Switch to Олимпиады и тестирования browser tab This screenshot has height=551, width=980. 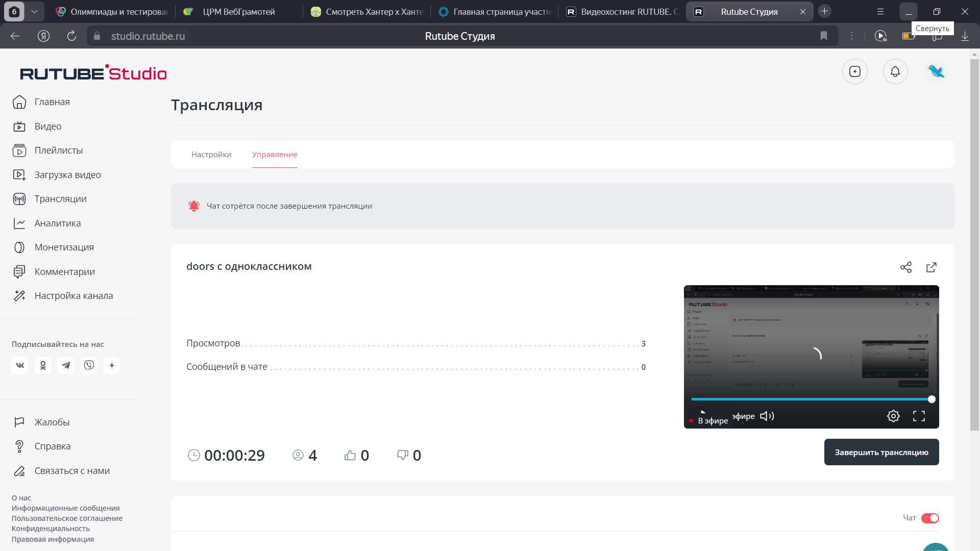[x=112, y=12]
